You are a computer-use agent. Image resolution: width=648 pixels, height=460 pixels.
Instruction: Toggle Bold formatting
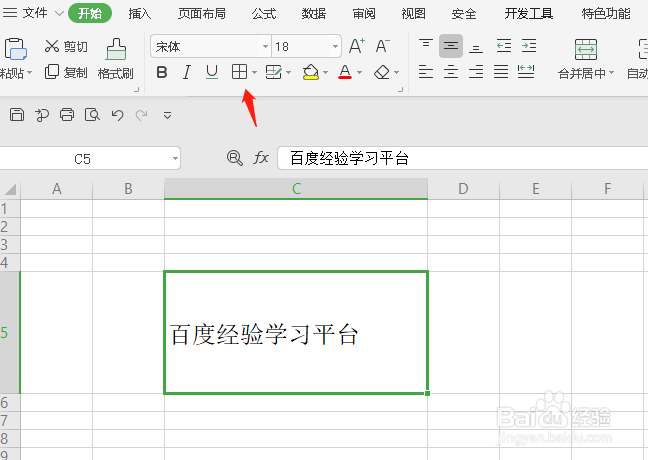tap(162, 72)
